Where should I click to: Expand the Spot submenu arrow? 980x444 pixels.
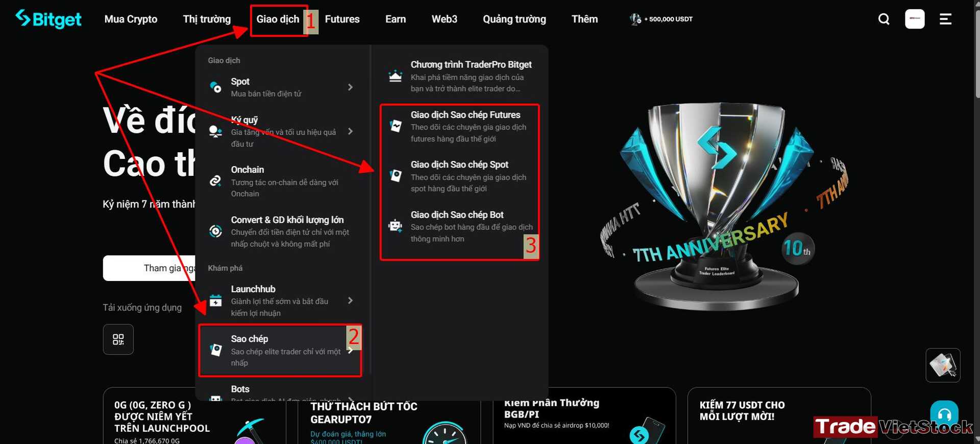[350, 87]
